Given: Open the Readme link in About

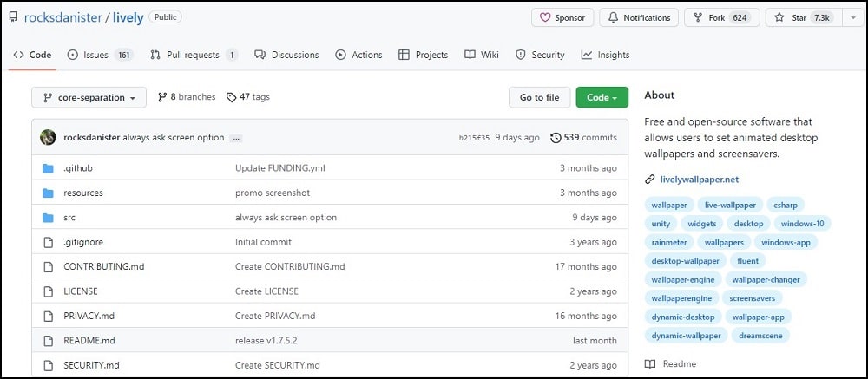Looking at the screenshot, I should 671,363.
